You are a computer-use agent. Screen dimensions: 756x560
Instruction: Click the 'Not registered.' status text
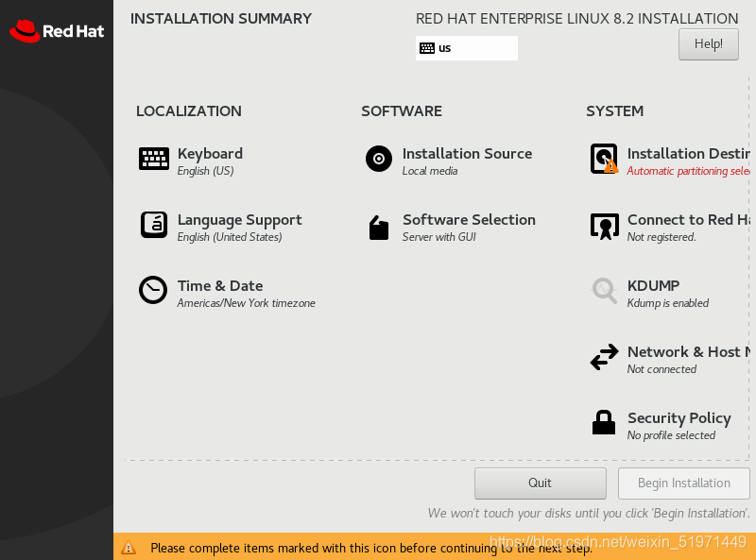coord(661,237)
